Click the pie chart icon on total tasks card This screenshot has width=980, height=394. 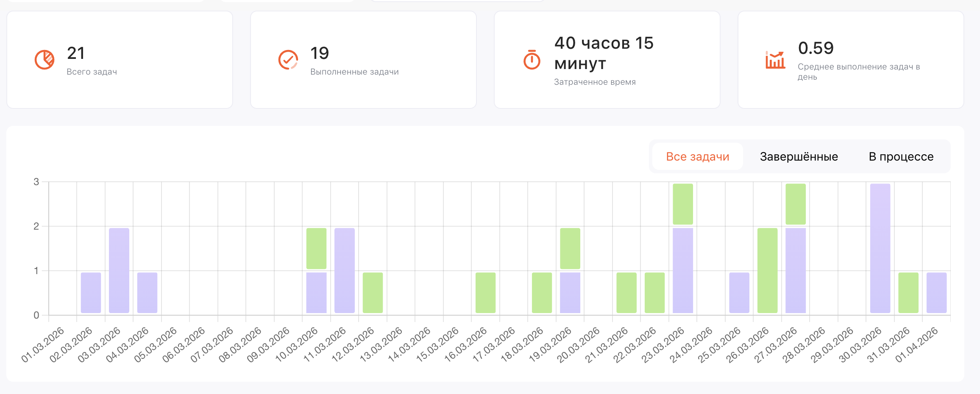pyautogui.click(x=44, y=59)
